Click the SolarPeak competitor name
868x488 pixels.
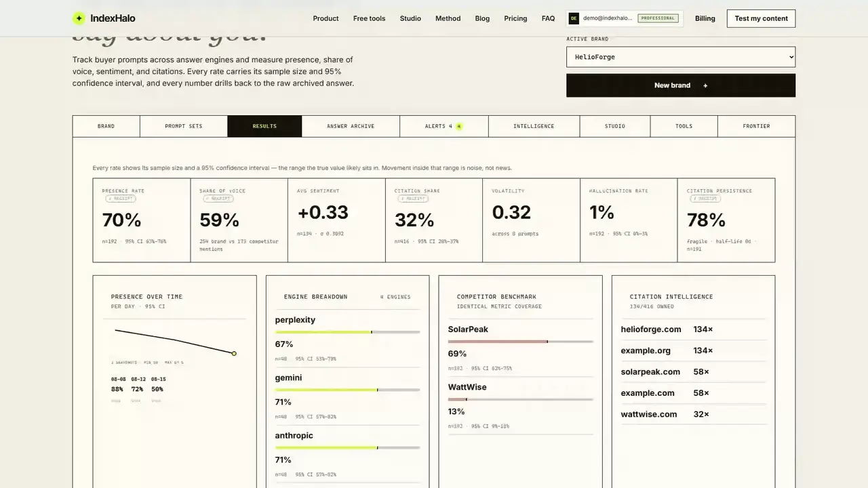468,329
